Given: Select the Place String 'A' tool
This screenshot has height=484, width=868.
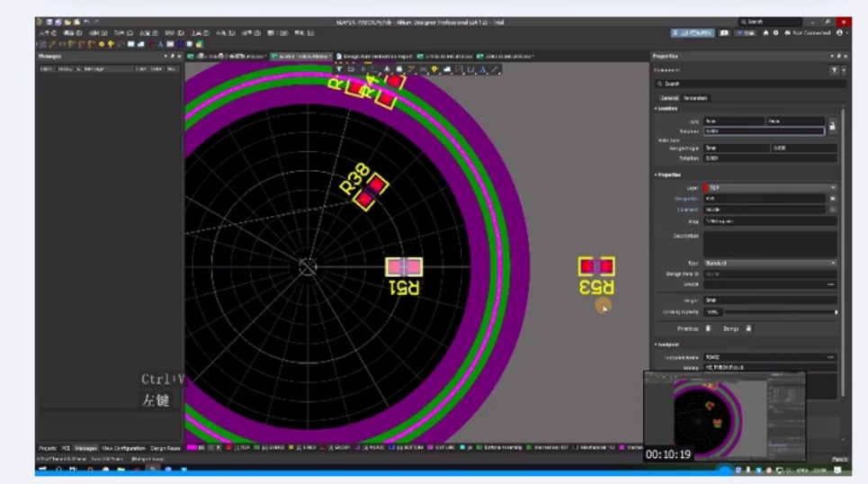Looking at the screenshot, I should tap(483, 70).
